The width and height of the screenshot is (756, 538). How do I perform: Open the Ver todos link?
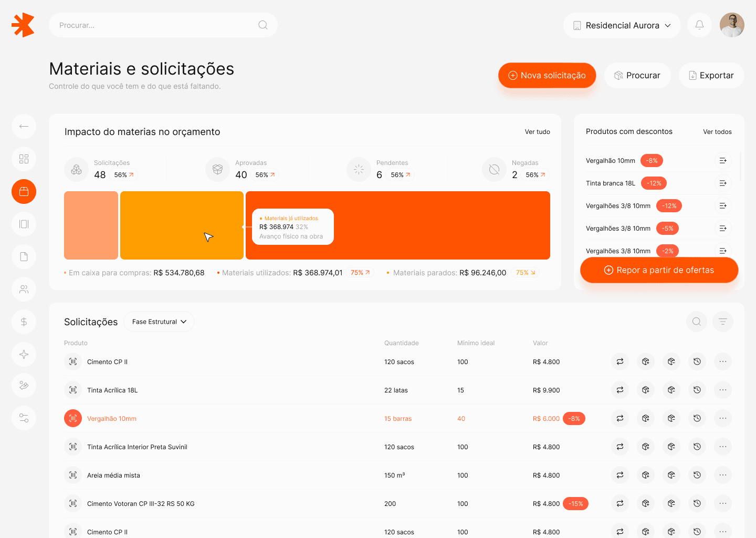[x=717, y=132]
